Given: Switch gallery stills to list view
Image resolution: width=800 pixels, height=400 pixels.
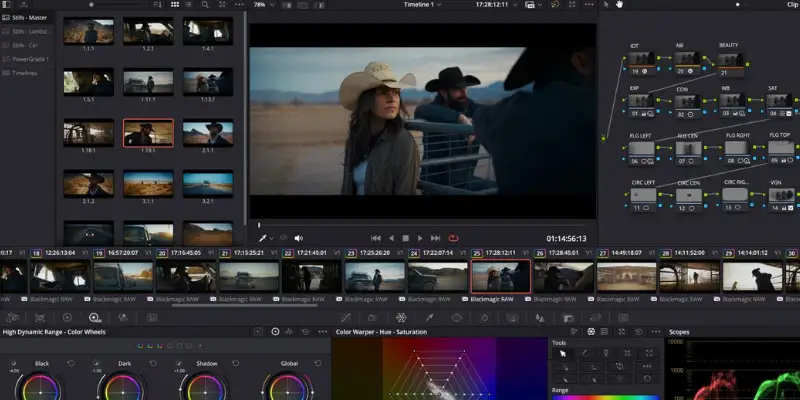Looking at the screenshot, I should (x=189, y=5).
